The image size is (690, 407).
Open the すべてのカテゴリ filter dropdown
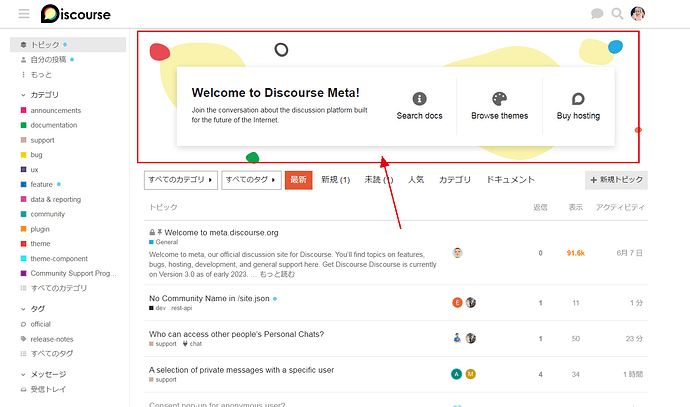pyautogui.click(x=181, y=180)
